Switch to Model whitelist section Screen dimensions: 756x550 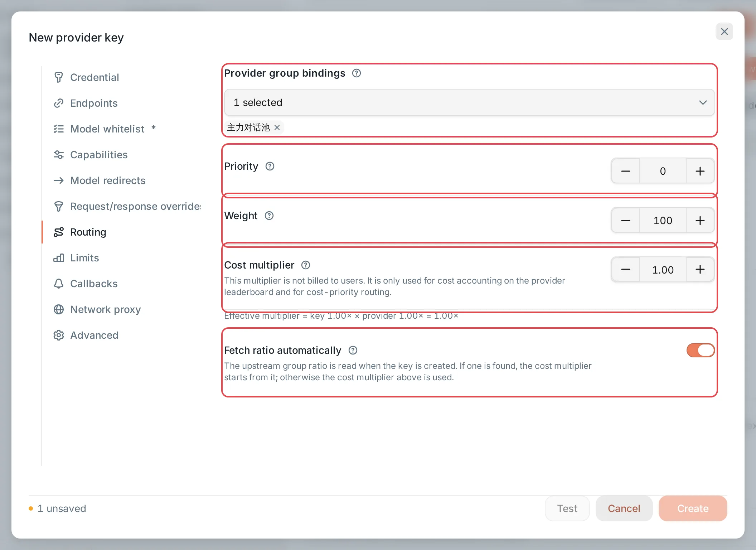pyautogui.click(x=107, y=129)
